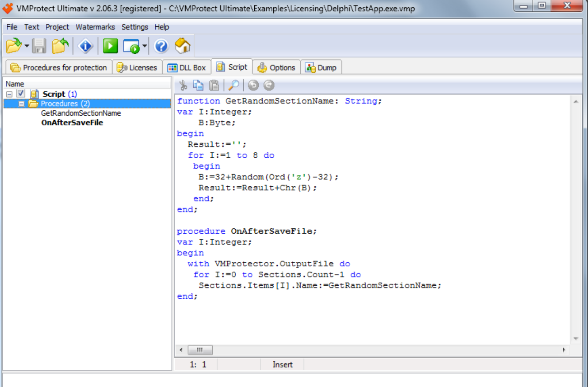Open the Watermarks menu
Screen dimensions: 588x387
point(95,27)
